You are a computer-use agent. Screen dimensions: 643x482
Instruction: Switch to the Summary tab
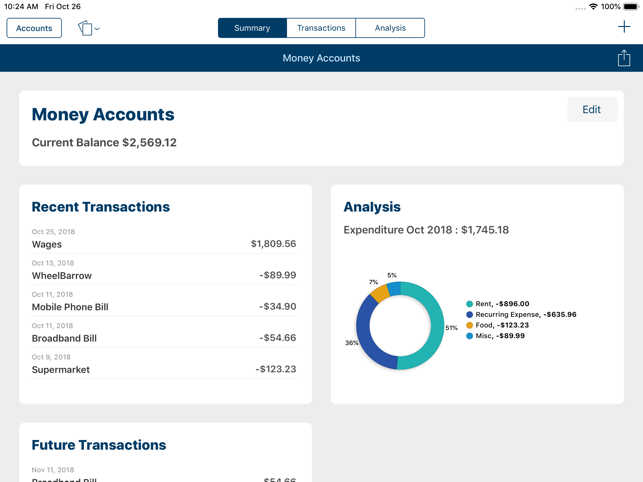click(x=252, y=28)
